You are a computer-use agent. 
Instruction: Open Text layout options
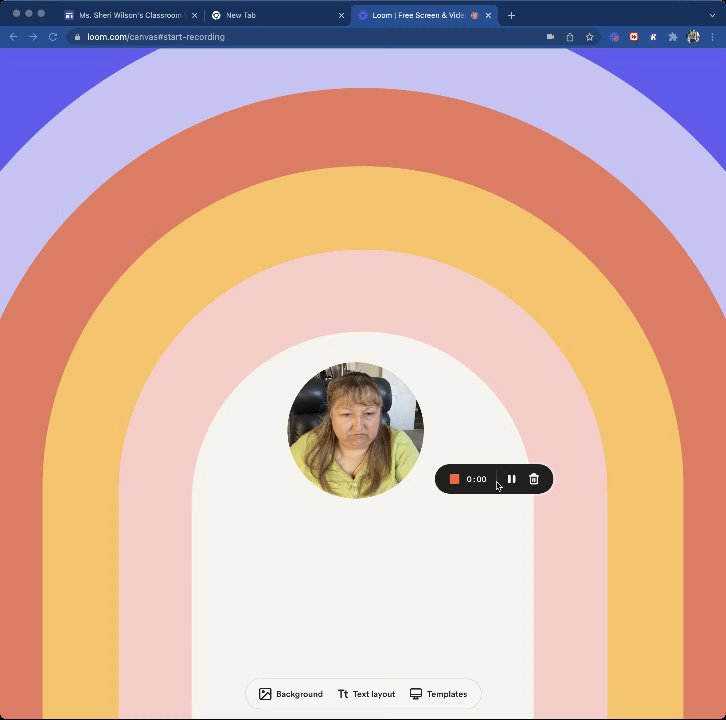tap(366, 694)
